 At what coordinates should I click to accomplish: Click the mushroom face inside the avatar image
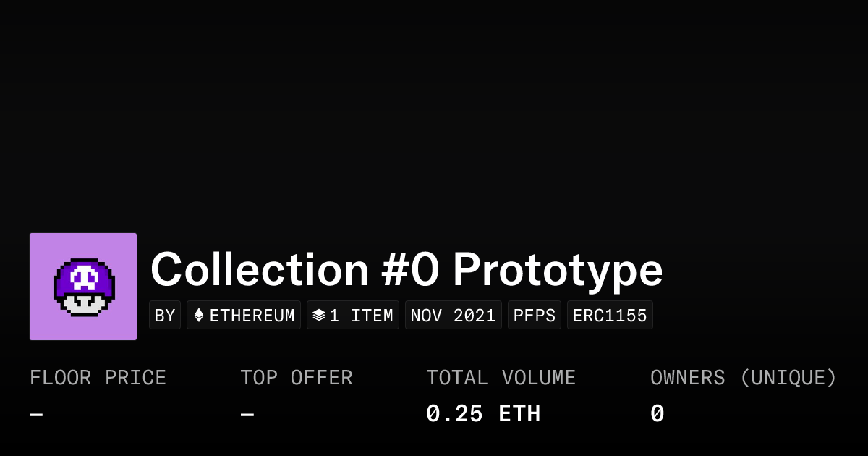click(82, 279)
